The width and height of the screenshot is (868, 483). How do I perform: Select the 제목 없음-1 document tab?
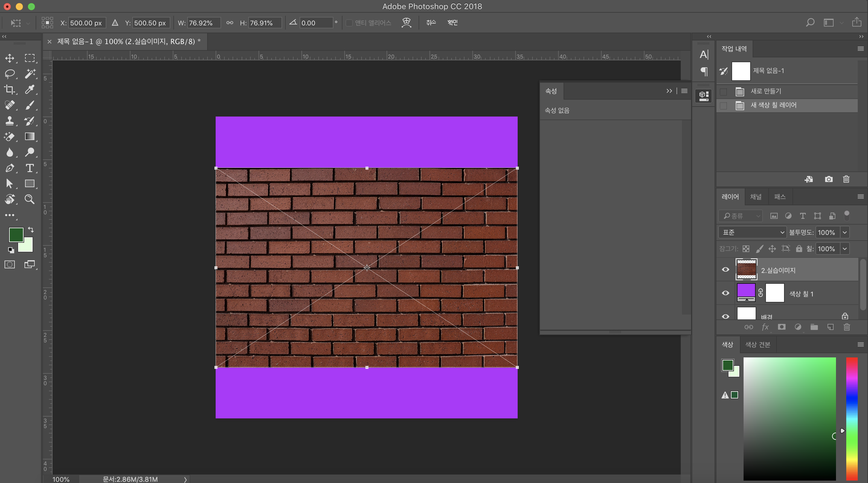129,41
